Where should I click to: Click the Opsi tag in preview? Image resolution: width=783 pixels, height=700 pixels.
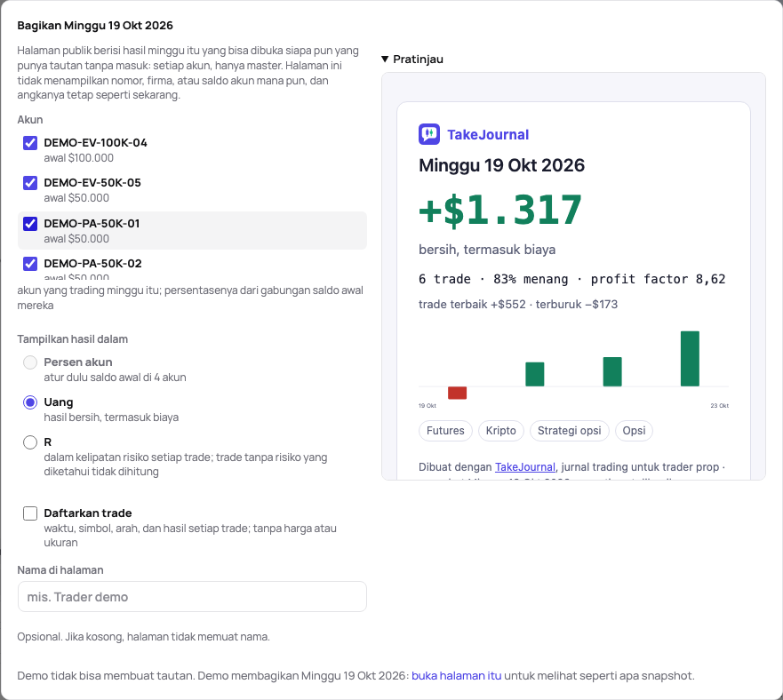click(x=635, y=431)
